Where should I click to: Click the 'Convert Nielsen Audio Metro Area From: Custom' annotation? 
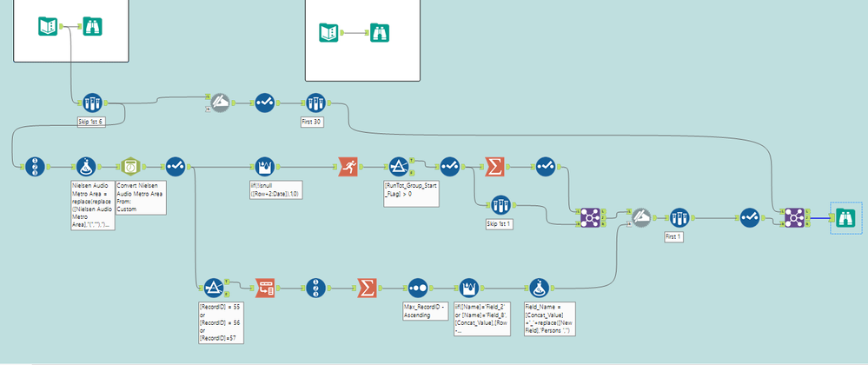pos(142,198)
